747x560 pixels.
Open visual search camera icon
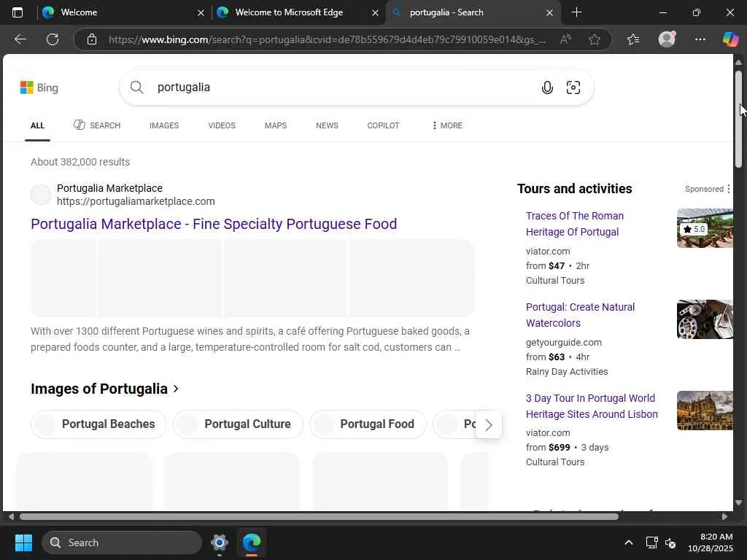573,87
